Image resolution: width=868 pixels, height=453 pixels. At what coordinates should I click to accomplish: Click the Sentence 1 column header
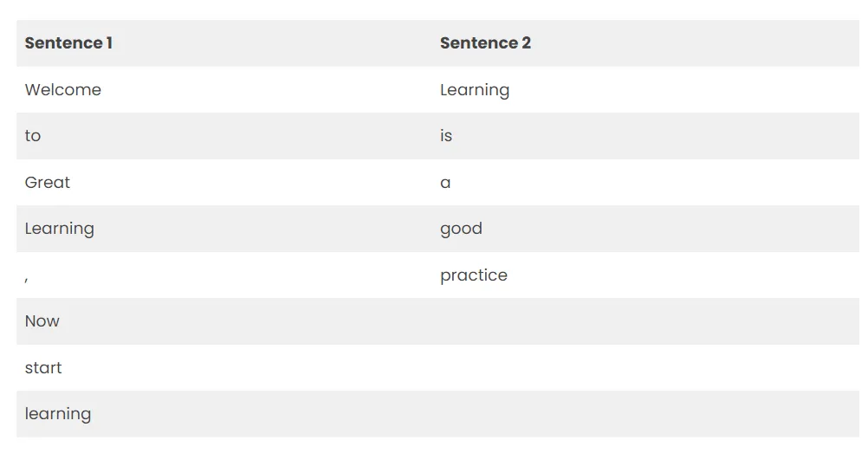pos(68,43)
